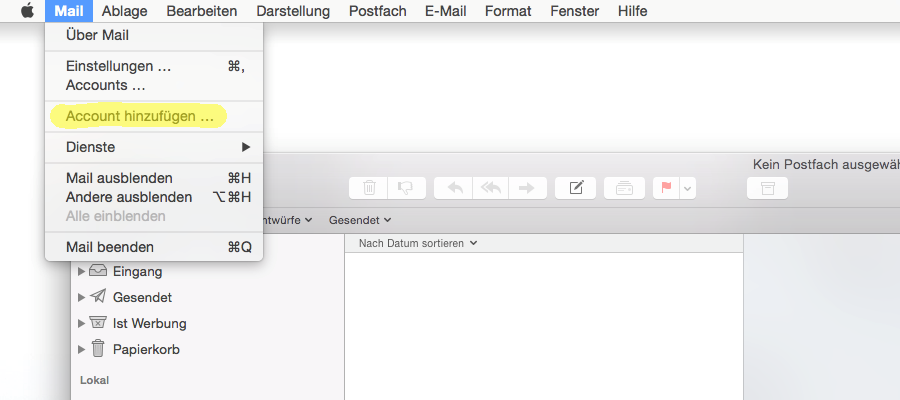900x400 pixels.
Task: Click the Ist Werbung junk box icon
Action: point(98,323)
